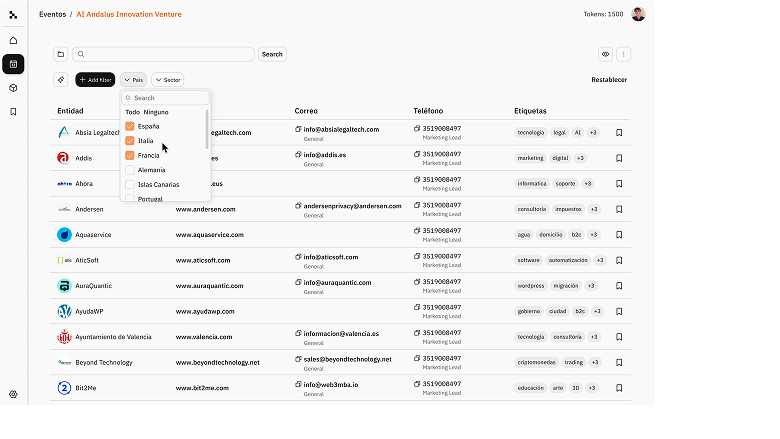This screenshot has height=439, width=780.
Task: Open the cube icon in sidebar
Action: pyautogui.click(x=13, y=88)
